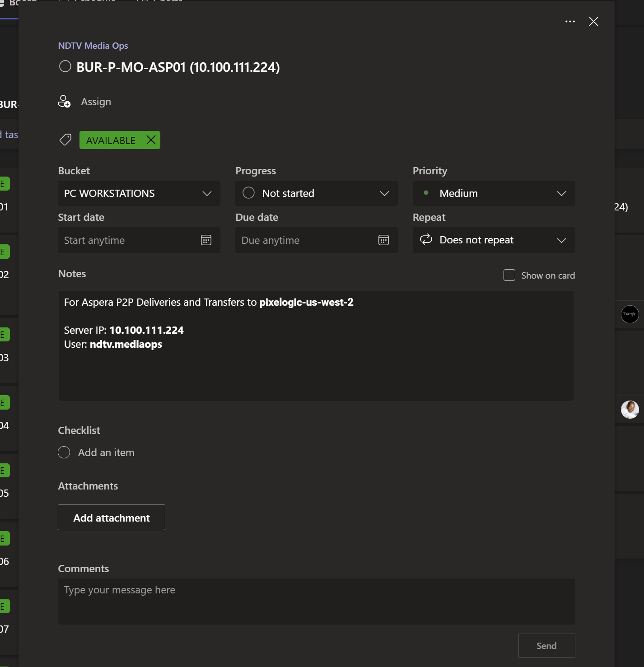Send the comment

546,646
